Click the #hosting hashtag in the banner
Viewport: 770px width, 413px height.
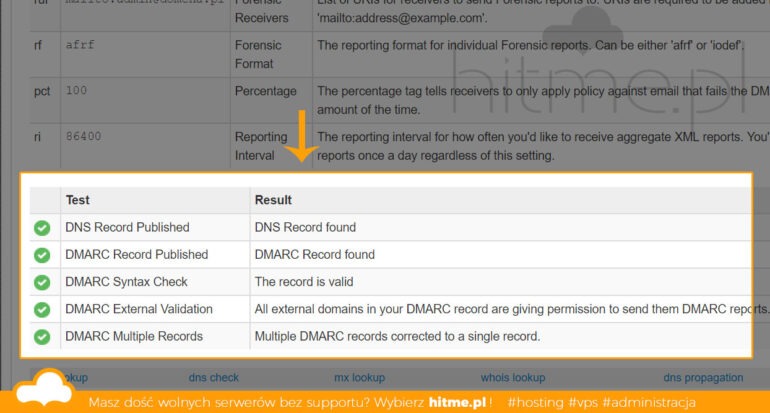535,403
